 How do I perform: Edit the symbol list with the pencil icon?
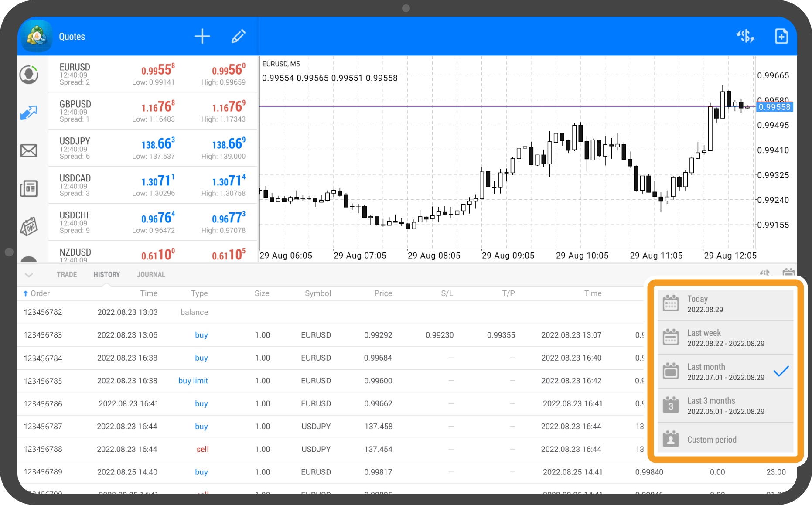239,36
